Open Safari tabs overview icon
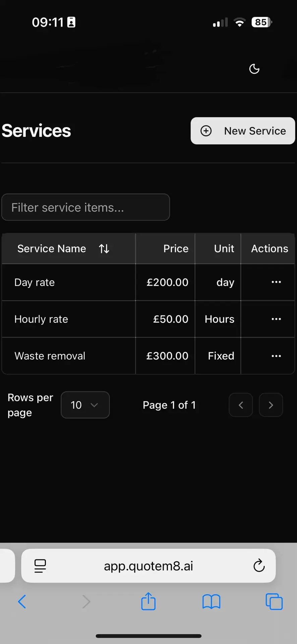 [x=274, y=601]
